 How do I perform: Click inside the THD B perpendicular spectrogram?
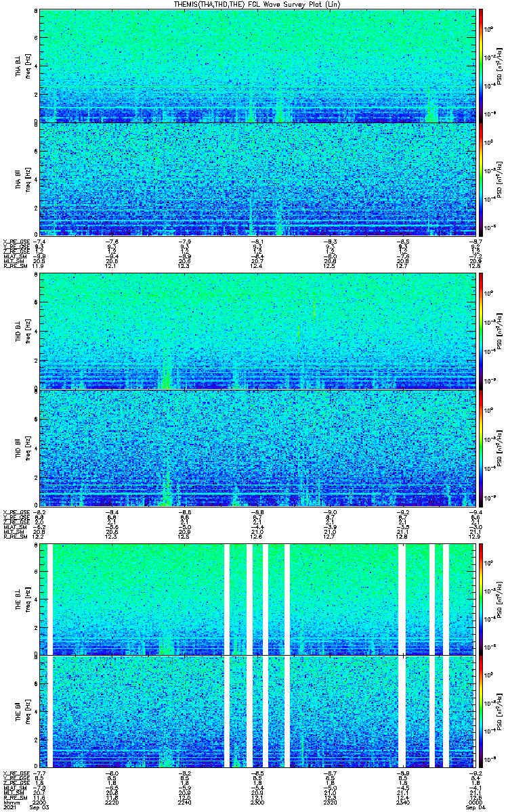click(258, 332)
